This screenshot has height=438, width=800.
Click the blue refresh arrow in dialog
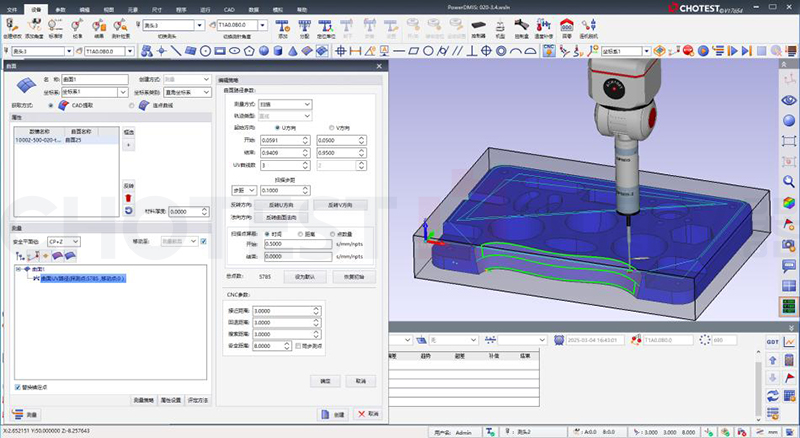tap(129, 210)
